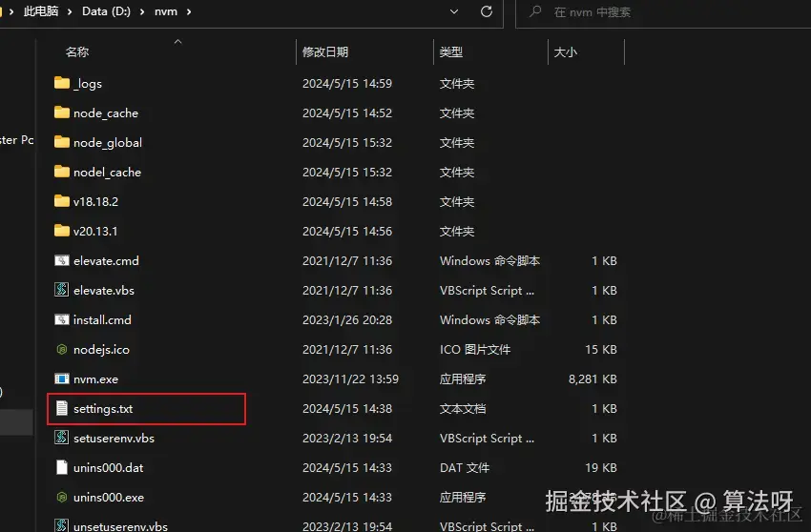Select the unins000.exe file name

click(x=109, y=497)
